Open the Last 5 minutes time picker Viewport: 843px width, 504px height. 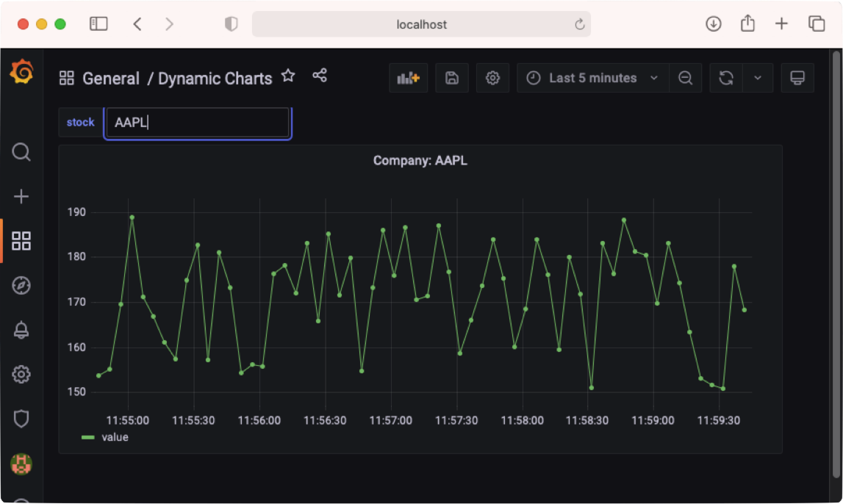(x=592, y=78)
